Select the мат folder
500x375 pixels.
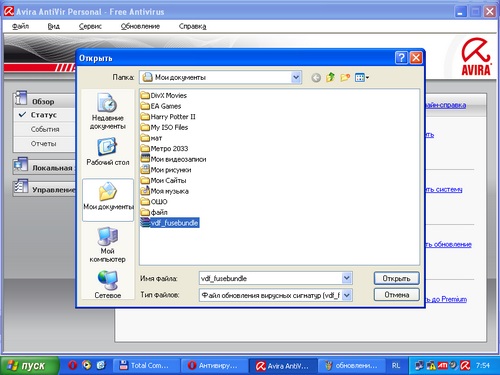[x=151, y=138]
